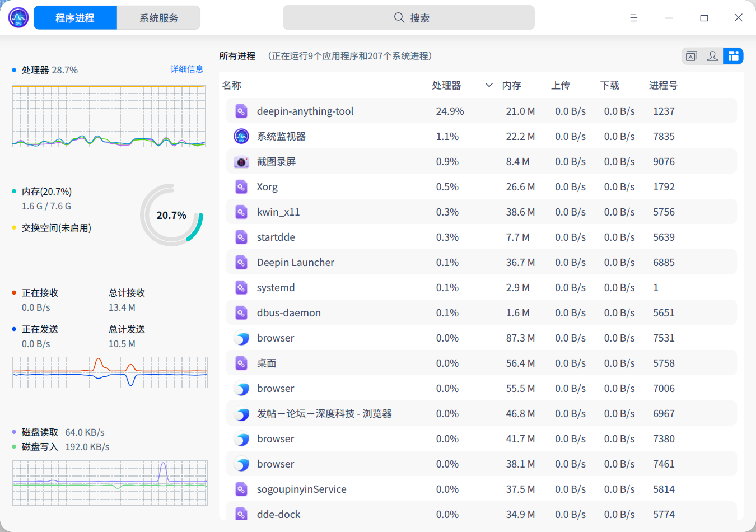Click the sogoupinyinService process icon
This screenshot has width=756, height=532.
[241, 489]
